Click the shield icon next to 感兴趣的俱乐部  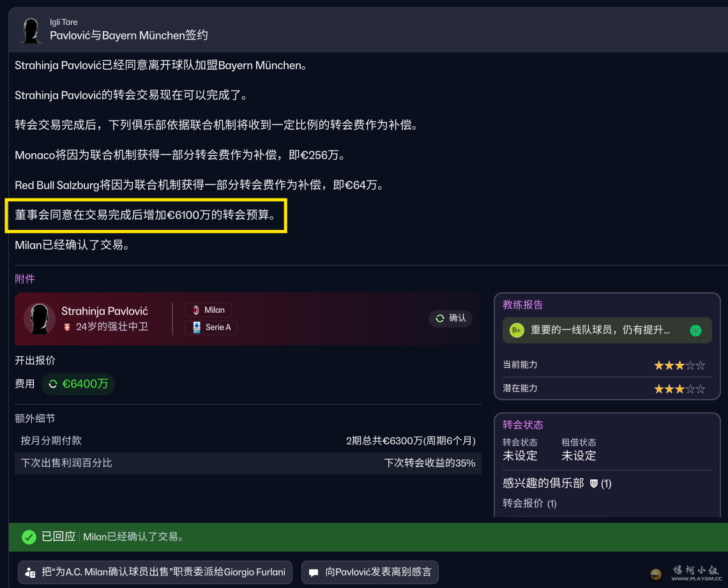click(x=593, y=483)
